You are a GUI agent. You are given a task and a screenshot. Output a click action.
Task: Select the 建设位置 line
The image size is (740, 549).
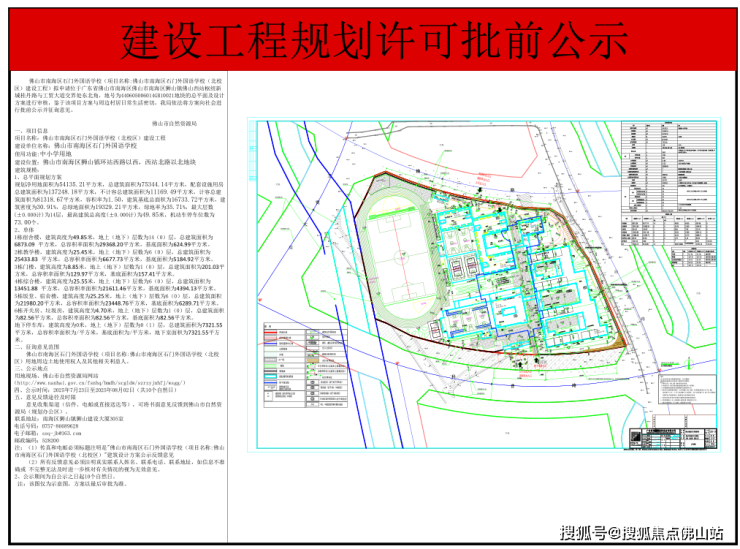(105, 162)
